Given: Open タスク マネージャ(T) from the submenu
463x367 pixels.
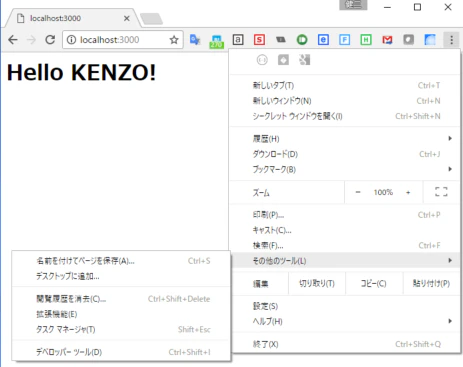Looking at the screenshot, I should click(121, 330).
